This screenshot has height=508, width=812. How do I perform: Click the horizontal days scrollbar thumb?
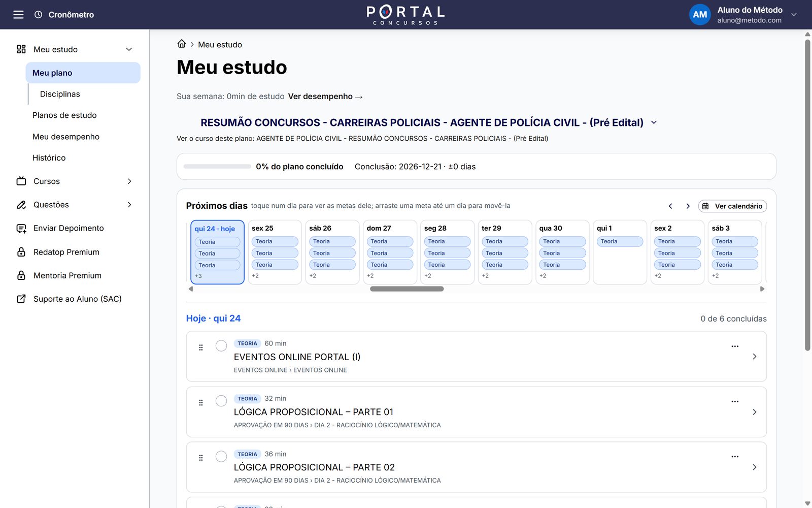coord(407,289)
